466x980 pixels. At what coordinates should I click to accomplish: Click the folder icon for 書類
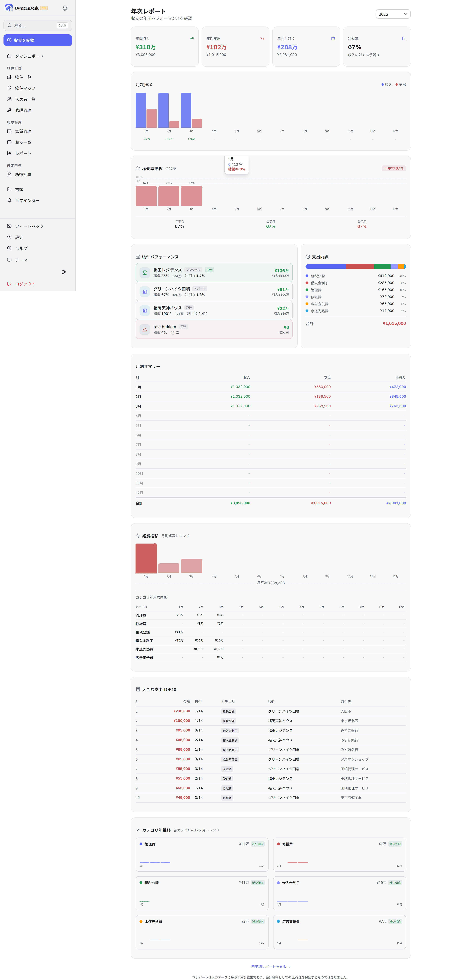tap(9, 190)
